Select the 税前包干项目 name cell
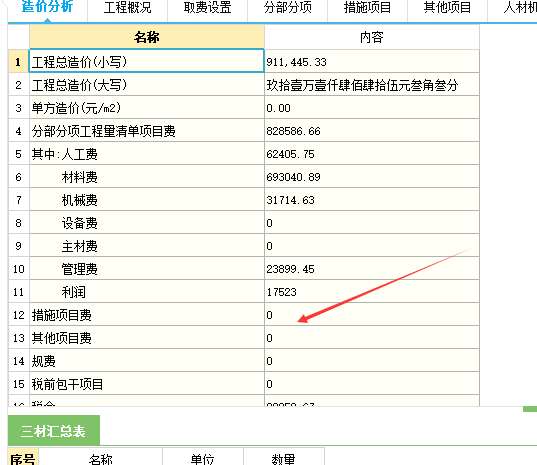 click(147, 384)
